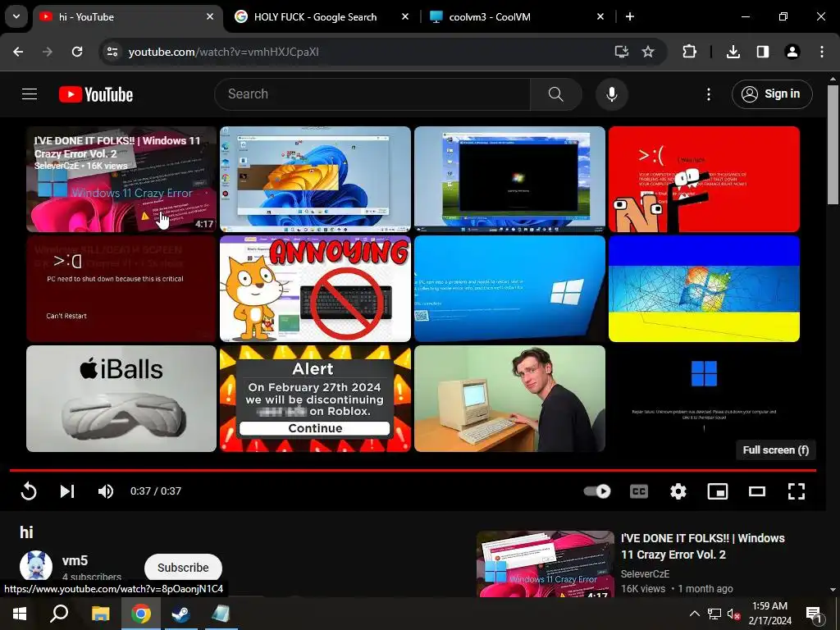Click the page vertical scrollbar
This screenshot has height=630, width=840.
pyautogui.click(x=833, y=144)
